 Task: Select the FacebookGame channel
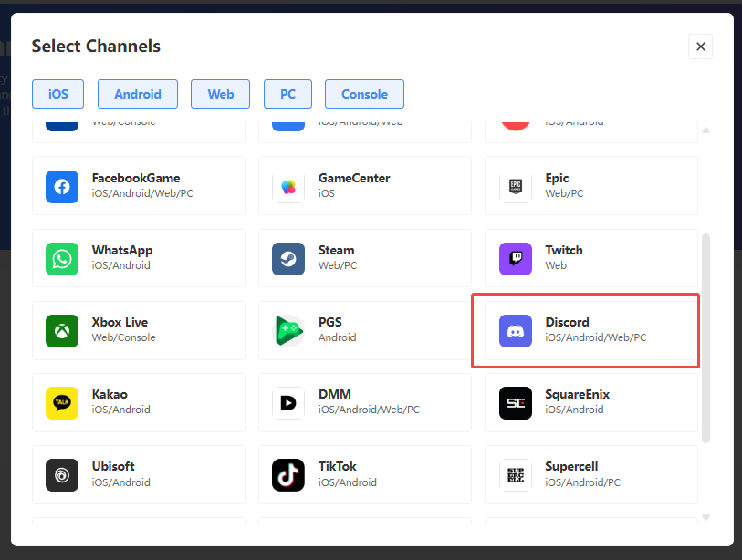[138, 186]
